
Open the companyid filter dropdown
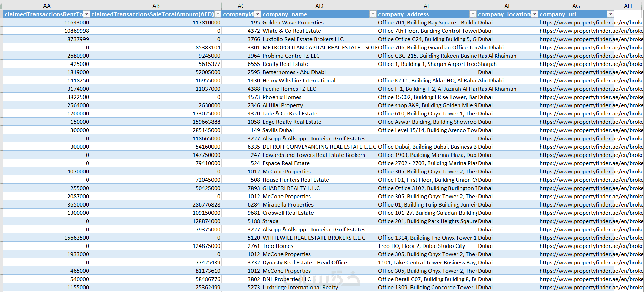(257, 14)
